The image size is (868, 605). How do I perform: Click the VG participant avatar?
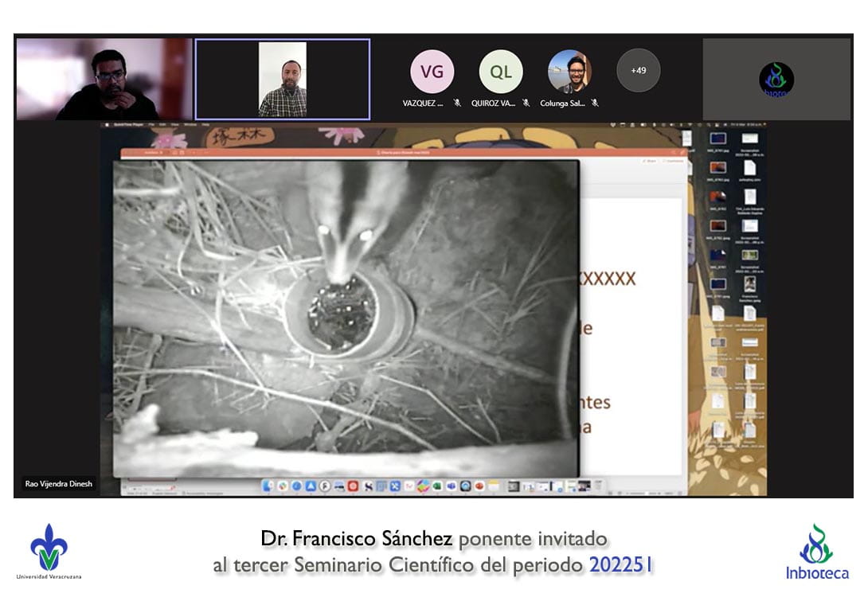432,72
